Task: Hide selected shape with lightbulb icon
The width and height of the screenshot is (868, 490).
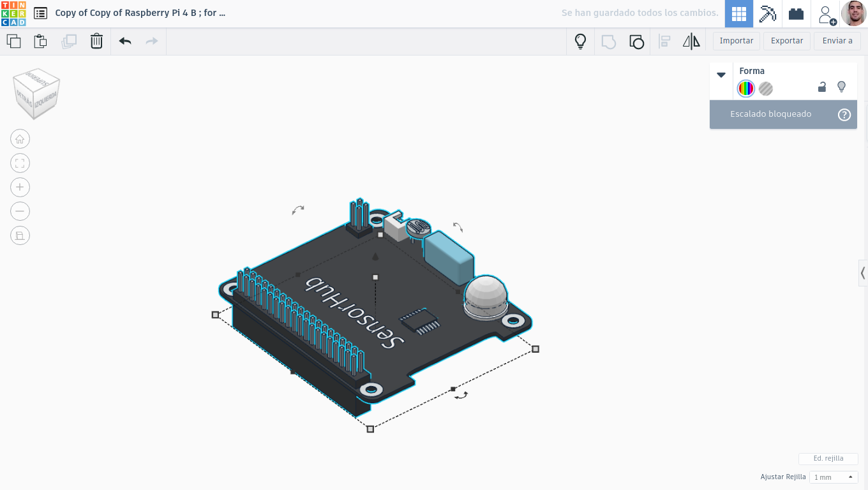Action: coord(841,87)
